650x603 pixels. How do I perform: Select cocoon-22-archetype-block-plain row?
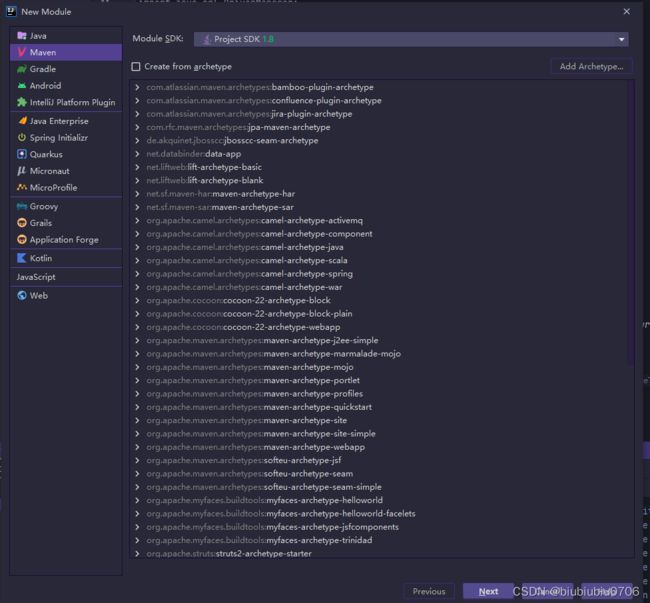[382, 314]
